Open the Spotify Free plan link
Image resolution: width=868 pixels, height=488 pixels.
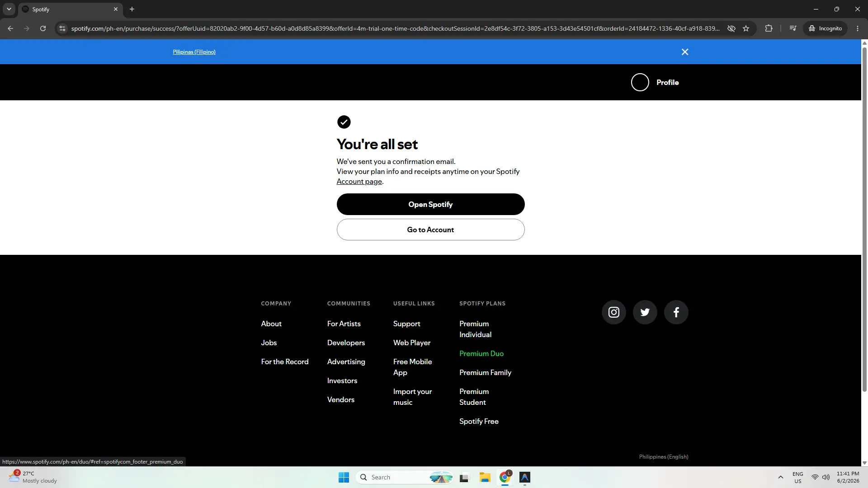click(479, 421)
